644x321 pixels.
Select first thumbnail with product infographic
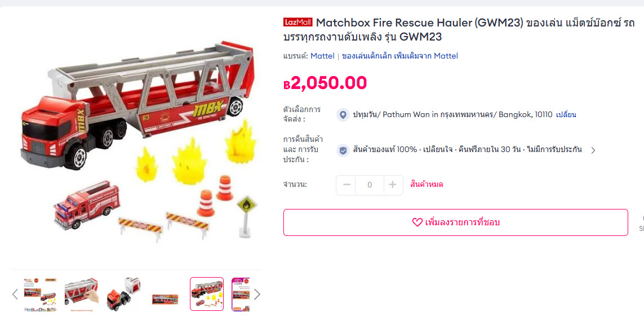40,295
